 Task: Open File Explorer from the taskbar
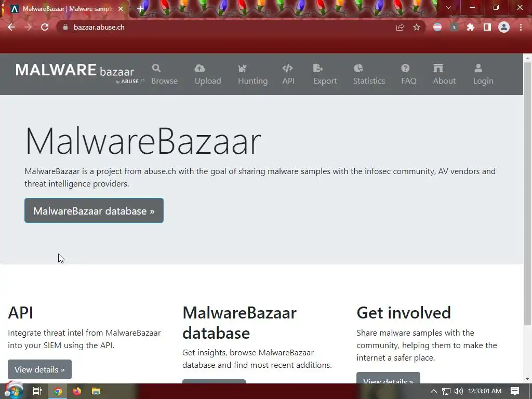[96, 391]
